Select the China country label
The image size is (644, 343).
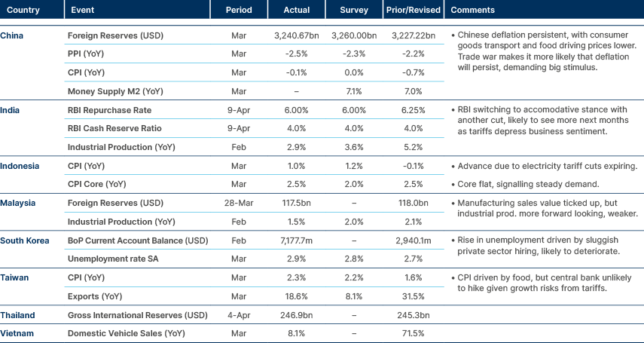point(12,36)
